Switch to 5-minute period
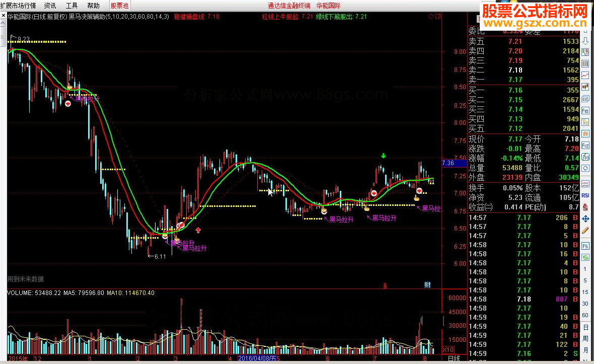The image size is (594, 364). point(585,280)
